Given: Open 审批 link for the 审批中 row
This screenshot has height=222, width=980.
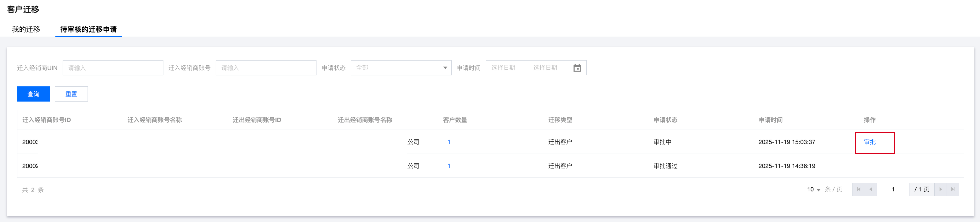Looking at the screenshot, I should 870,142.
